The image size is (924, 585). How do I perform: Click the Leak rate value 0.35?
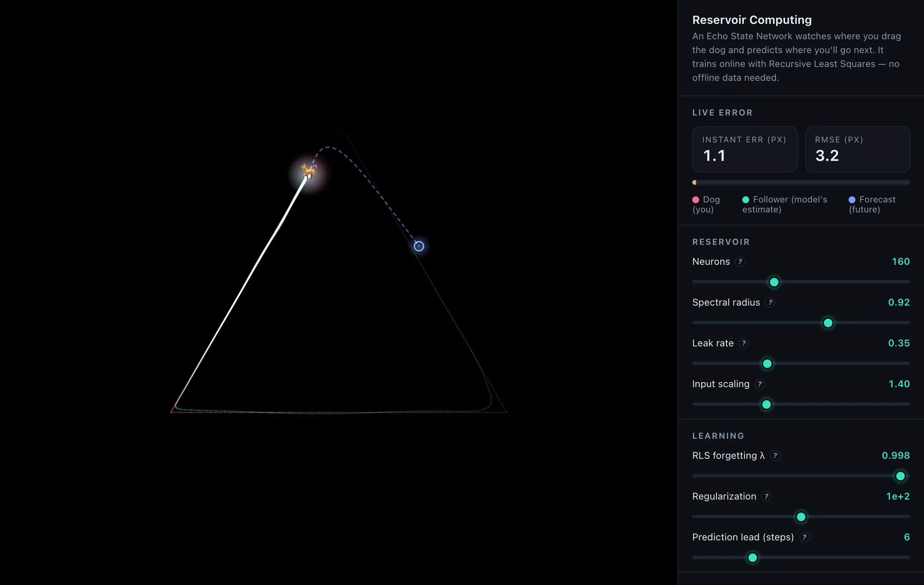(x=899, y=343)
